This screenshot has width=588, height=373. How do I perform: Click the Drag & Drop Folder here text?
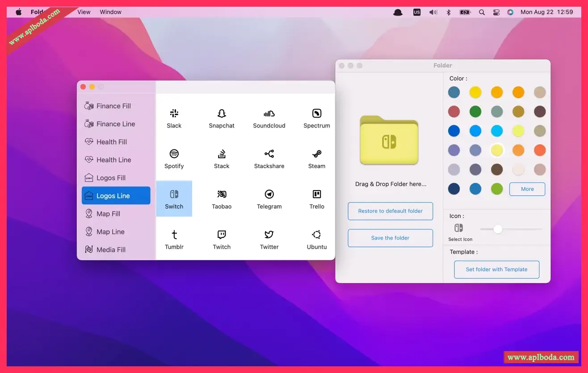pos(391,184)
